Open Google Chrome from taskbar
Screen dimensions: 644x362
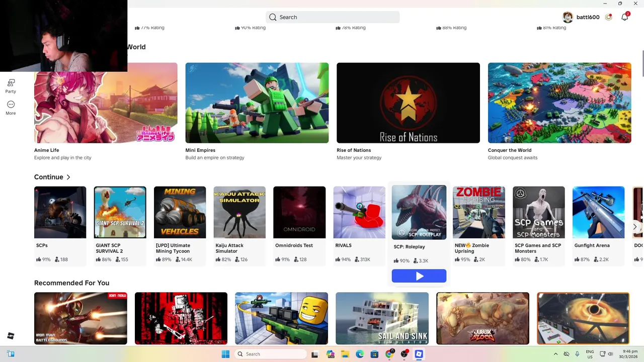[389, 354]
